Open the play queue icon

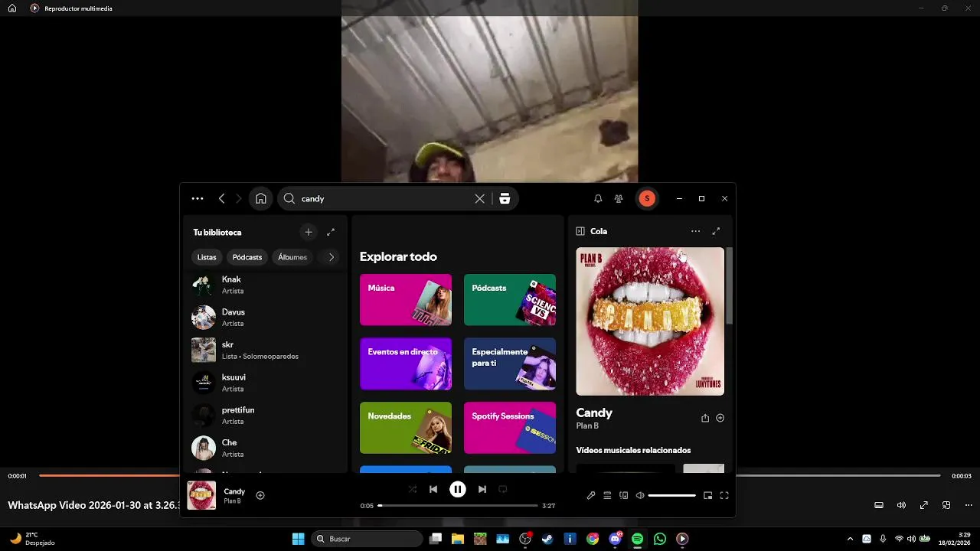[x=607, y=495]
